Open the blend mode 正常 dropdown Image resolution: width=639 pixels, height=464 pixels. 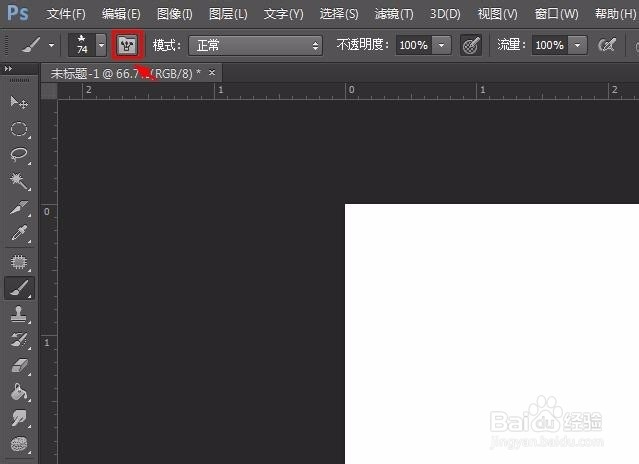(x=256, y=45)
